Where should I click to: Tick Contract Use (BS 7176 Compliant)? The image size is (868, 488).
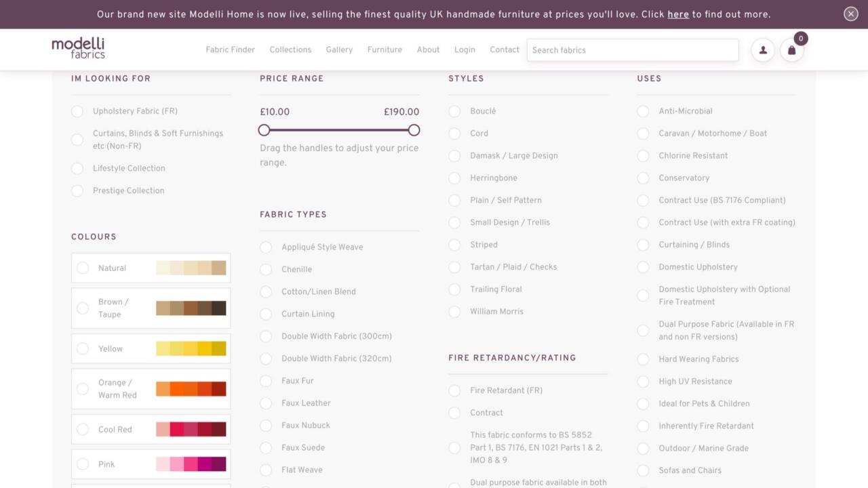point(643,201)
